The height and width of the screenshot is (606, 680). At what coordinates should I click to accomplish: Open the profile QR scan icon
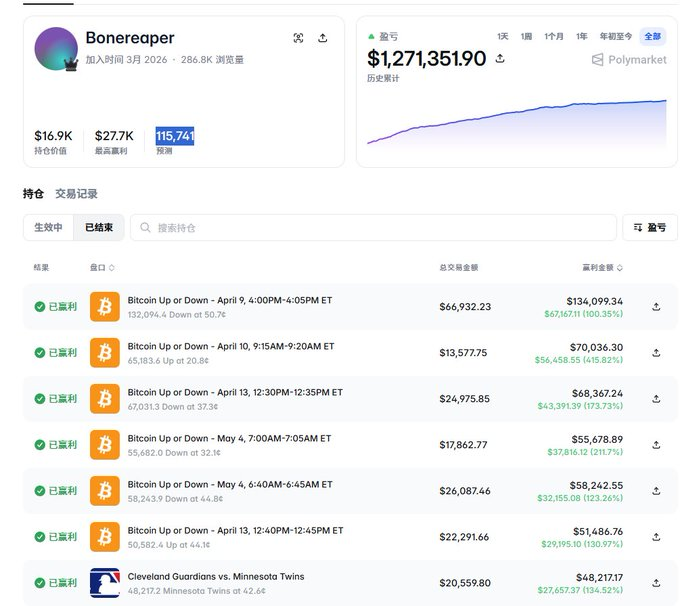pyautogui.click(x=298, y=38)
